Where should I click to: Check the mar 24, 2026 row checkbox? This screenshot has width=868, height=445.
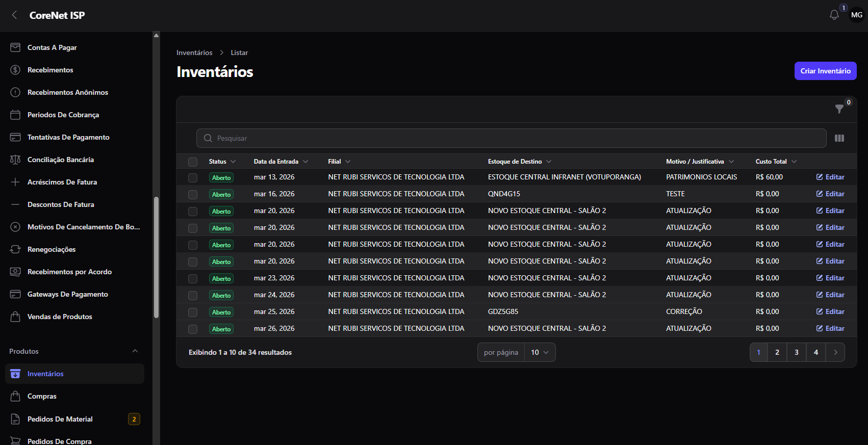(193, 296)
